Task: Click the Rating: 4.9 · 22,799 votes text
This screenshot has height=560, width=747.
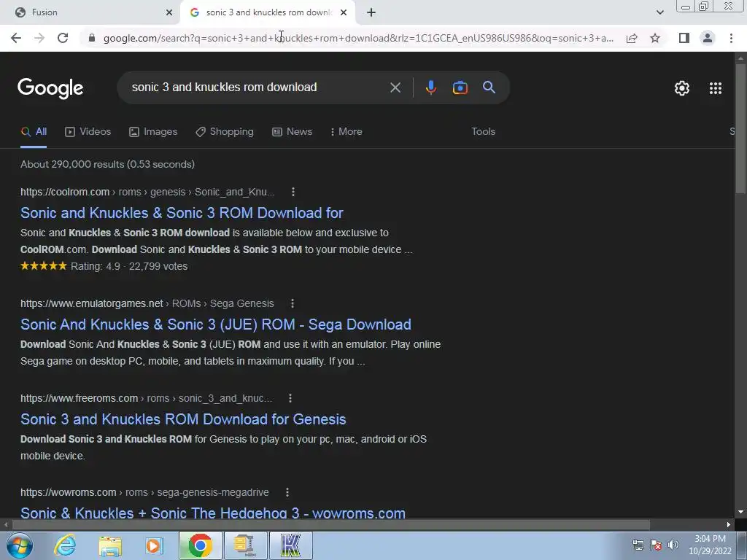Action: pos(129,266)
